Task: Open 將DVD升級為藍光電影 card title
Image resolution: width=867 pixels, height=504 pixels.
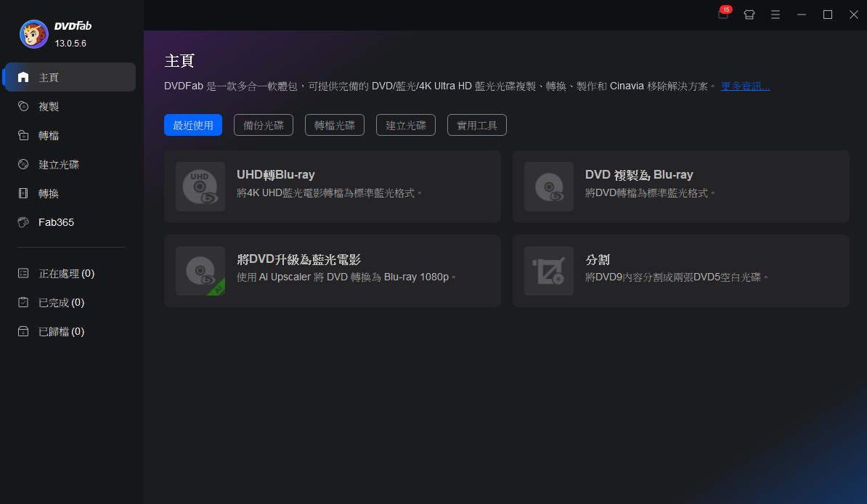Action: coord(298,259)
